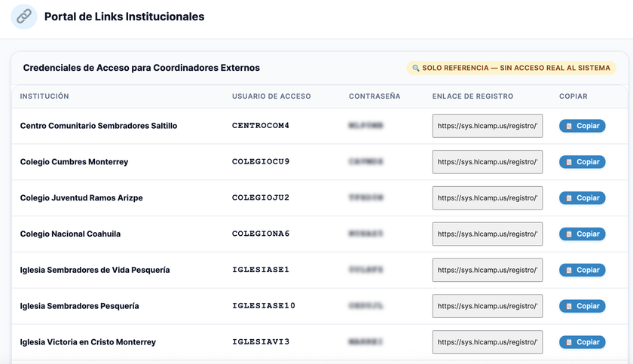Copy link for Iglesia Sembradores Pesquería
Image resolution: width=633 pixels, height=364 pixels.
(x=582, y=306)
